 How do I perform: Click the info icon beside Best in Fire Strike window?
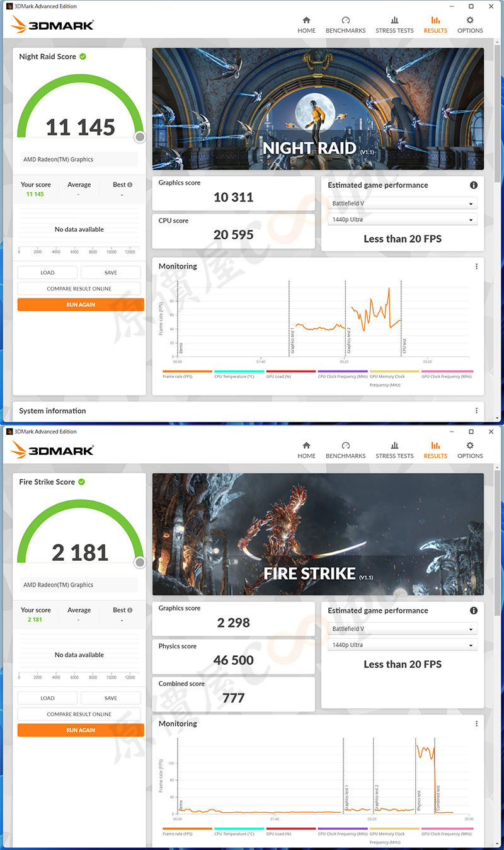[130, 611]
